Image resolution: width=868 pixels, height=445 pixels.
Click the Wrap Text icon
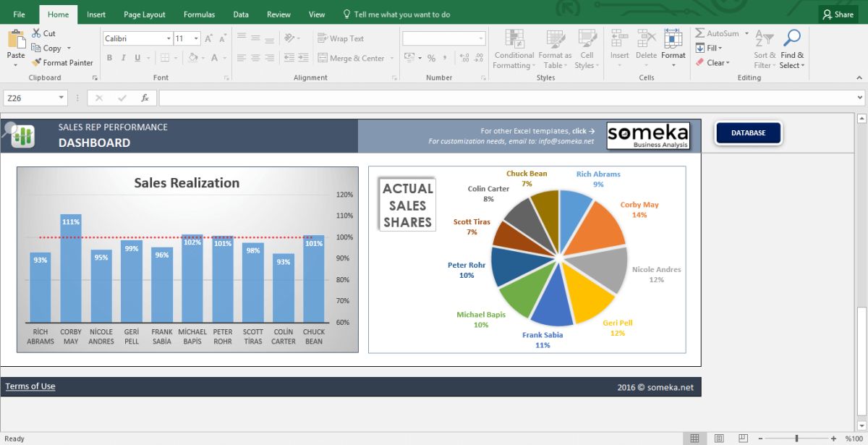(322, 38)
